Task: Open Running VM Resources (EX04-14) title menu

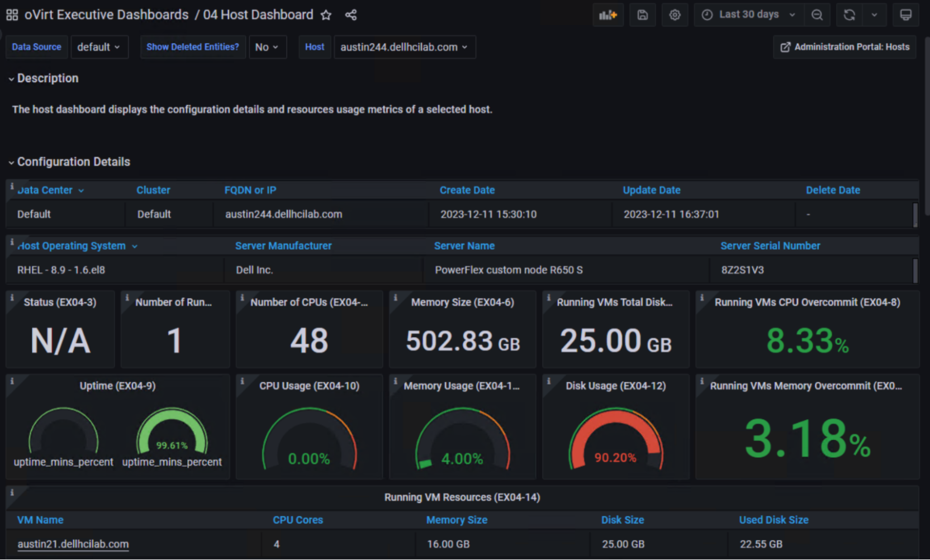Action: [462, 497]
